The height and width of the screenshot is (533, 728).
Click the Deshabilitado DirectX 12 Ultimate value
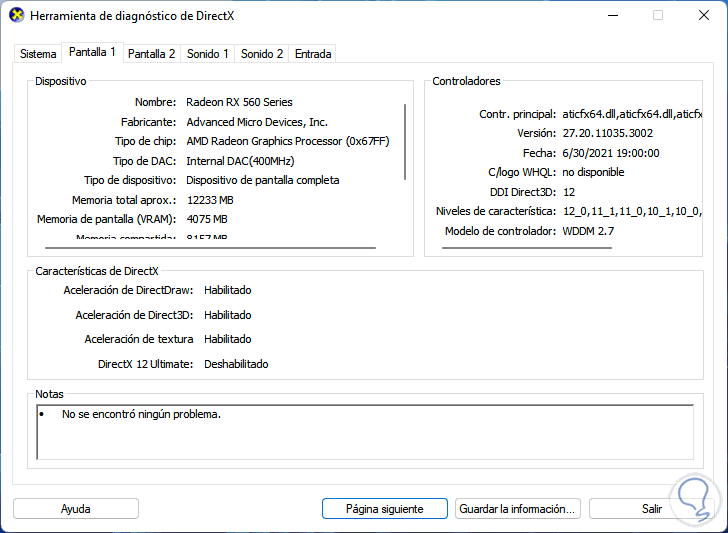coord(236,364)
